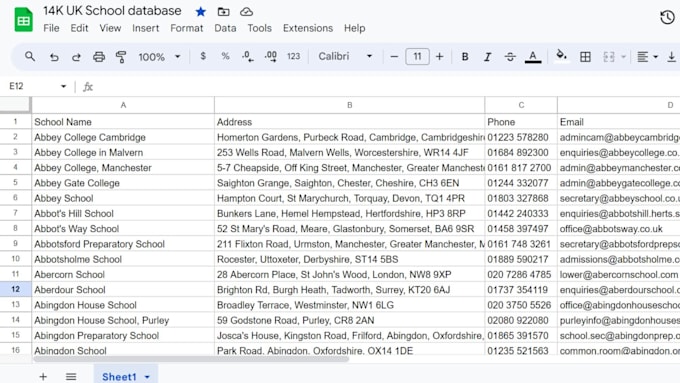The width and height of the screenshot is (680, 383).
Task: Expand the Name box dropdown arrow
Action: click(x=63, y=86)
